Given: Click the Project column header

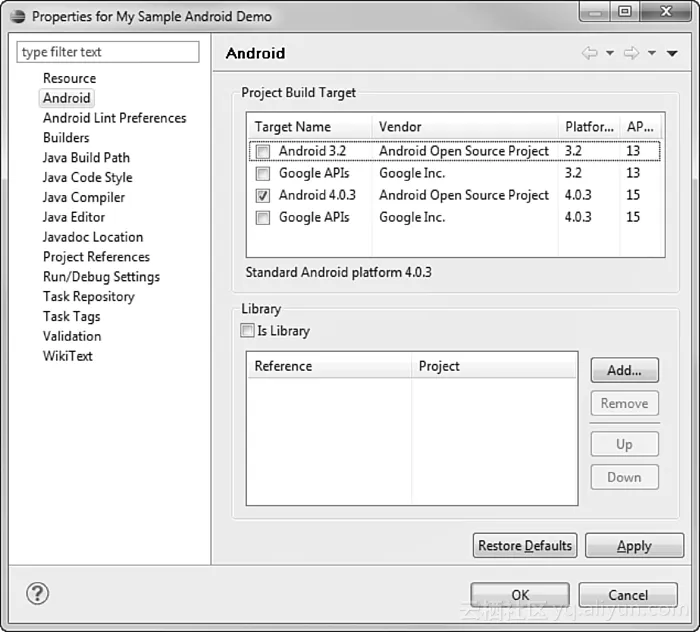Looking at the screenshot, I should pos(494,366).
